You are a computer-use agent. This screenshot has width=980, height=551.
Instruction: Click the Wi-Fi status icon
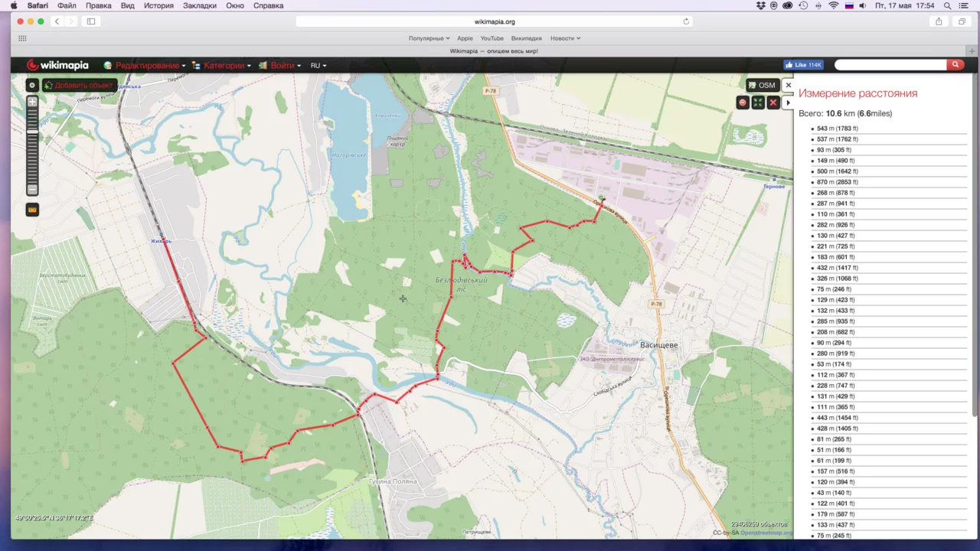833,5
